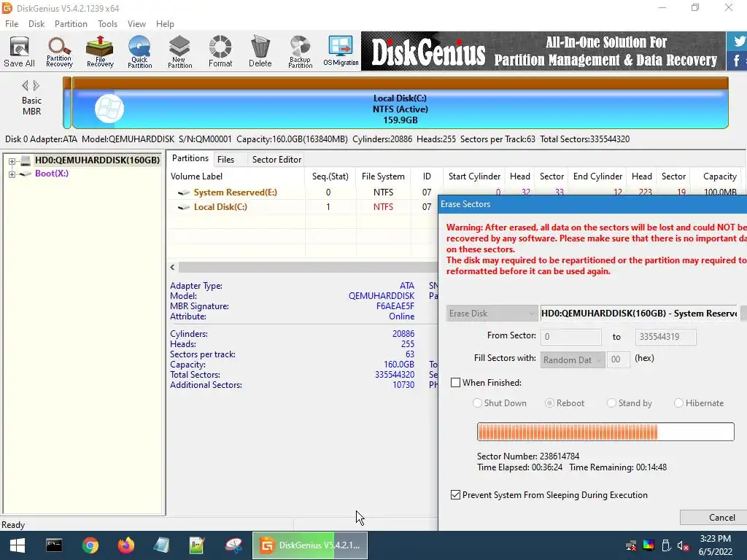
Task: Select the Quick Partition icon
Action: point(139,52)
